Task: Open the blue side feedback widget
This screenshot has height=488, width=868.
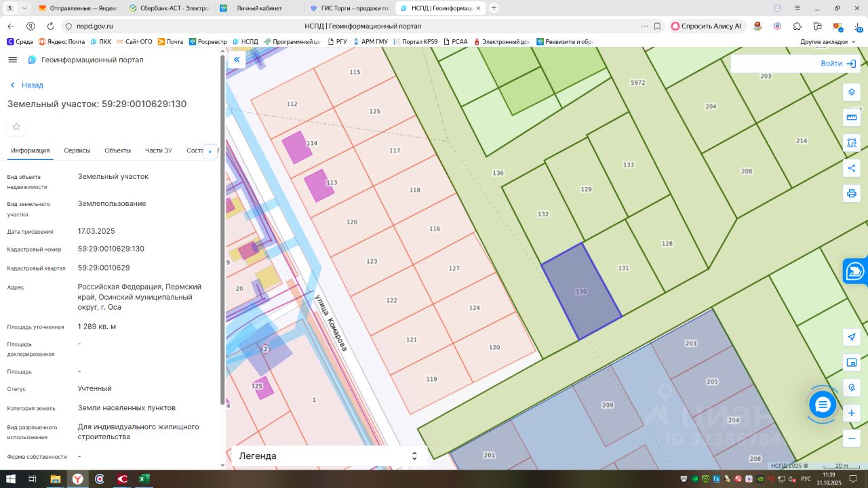Action: (856, 271)
